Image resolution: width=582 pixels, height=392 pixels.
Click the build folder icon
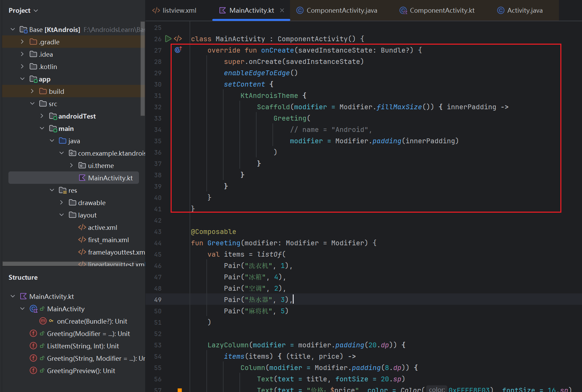43,91
